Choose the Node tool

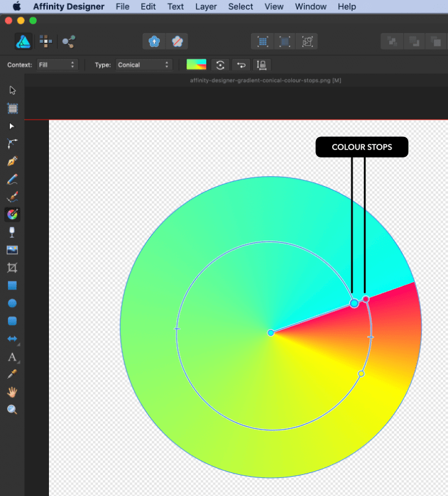point(12,126)
